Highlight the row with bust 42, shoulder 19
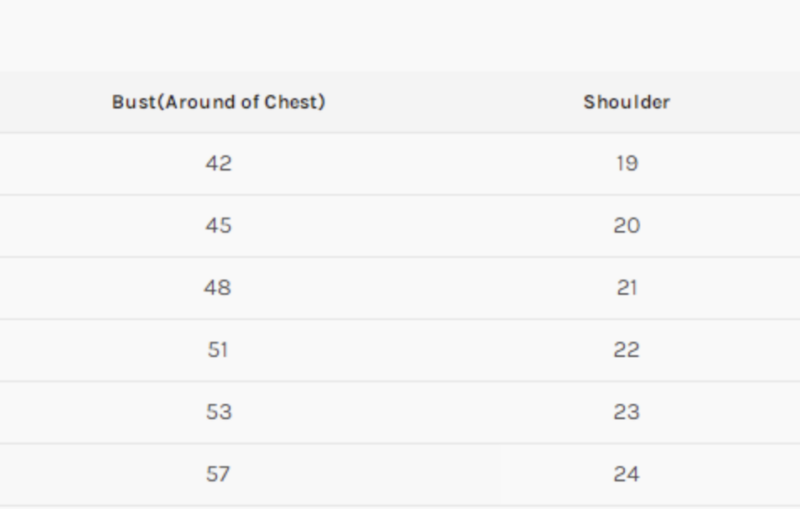This screenshot has width=800, height=509. click(420, 163)
